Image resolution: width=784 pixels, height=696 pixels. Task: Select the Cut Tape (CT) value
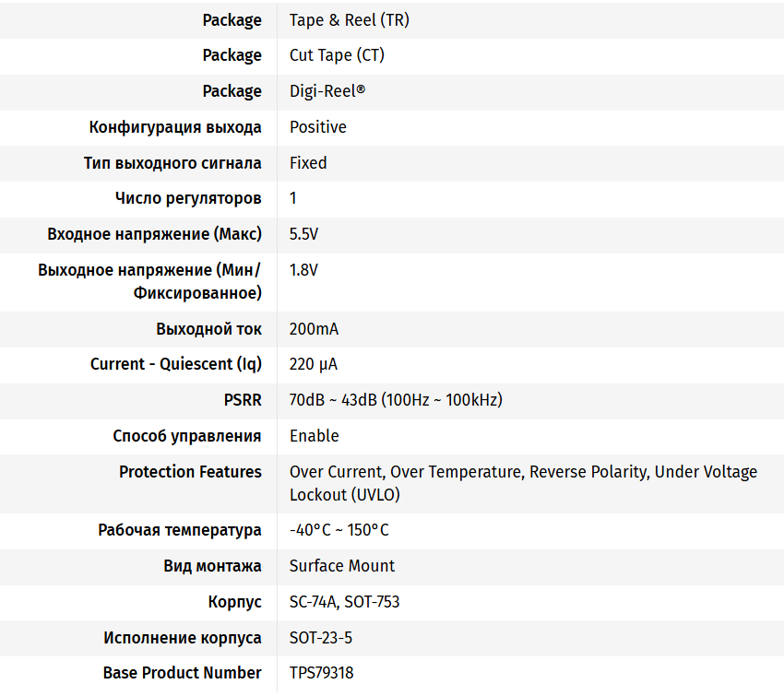337,55
